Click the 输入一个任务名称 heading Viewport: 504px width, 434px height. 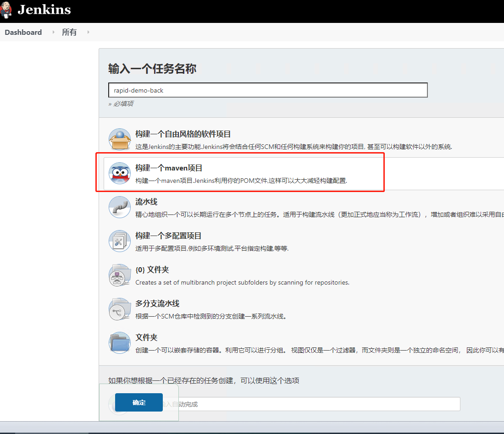(152, 68)
